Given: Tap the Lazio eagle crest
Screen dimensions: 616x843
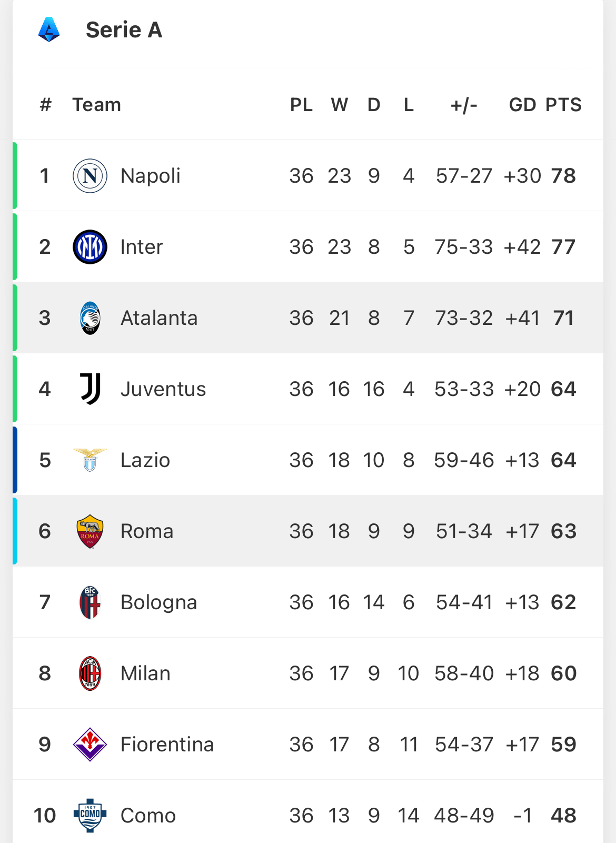Looking at the screenshot, I should [x=90, y=460].
